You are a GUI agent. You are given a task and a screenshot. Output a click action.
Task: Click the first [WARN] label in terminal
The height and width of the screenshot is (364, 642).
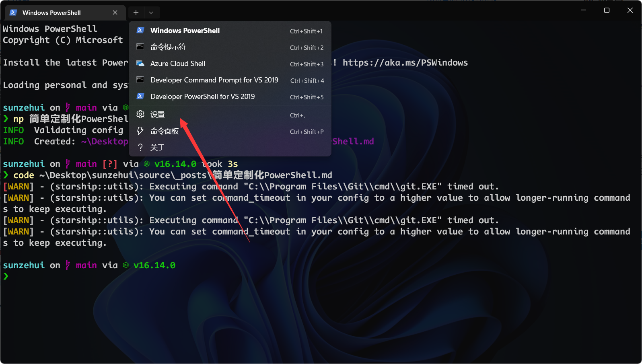point(19,186)
